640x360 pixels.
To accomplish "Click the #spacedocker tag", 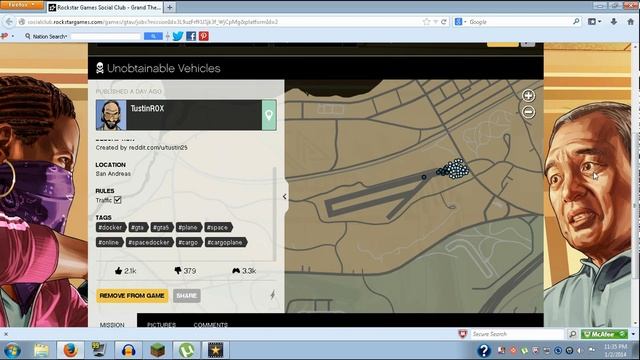I will coord(149,242).
